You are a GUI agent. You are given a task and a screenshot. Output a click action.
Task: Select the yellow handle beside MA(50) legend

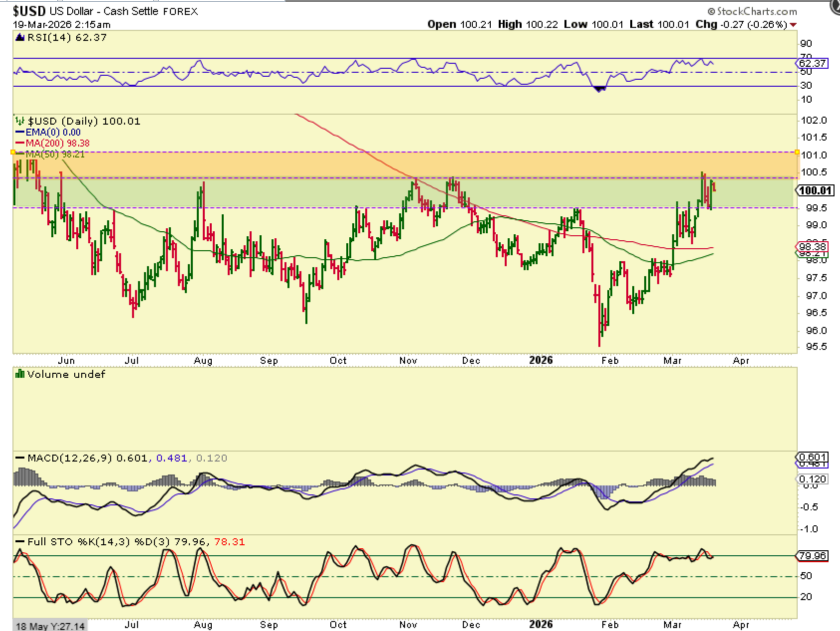click(13, 152)
